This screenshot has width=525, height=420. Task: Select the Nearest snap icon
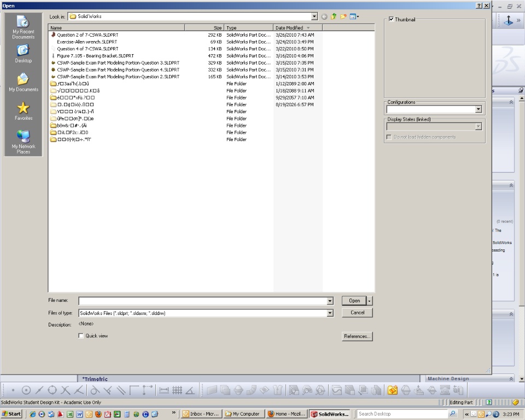(79, 390)
